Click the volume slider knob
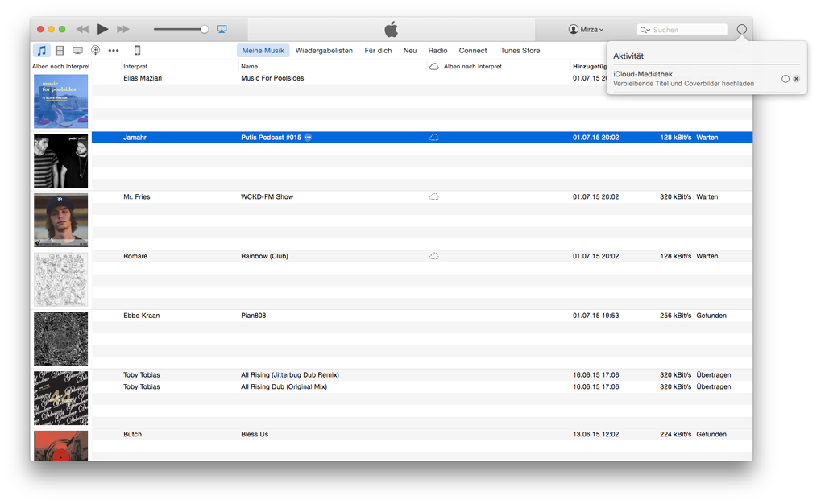This screenshot has height=504, width=825. click(x=204, y=30)
